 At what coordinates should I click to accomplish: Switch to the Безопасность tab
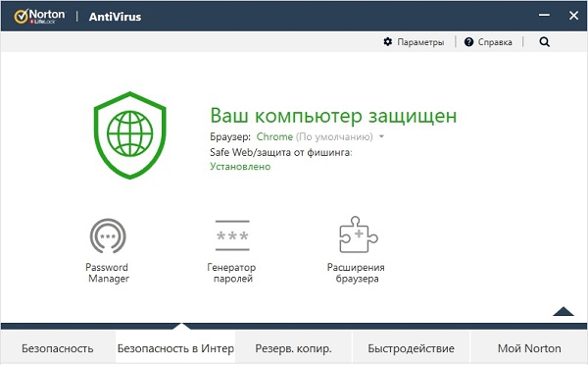tap(58, 348)
